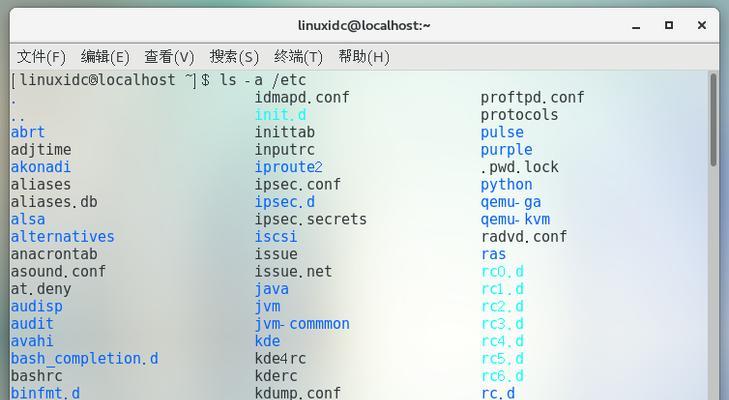Click the 'iscsi' directory entry
The height and width of the screenshot is (400, 729).
(276, 236)
